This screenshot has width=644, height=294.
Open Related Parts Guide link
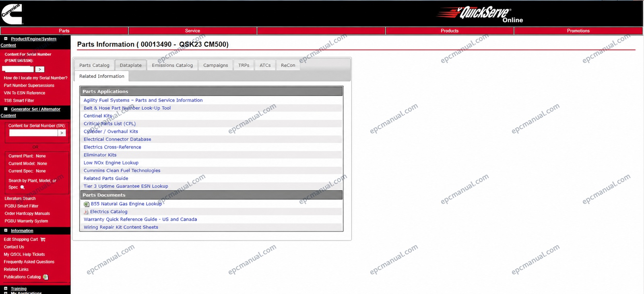tap(106, 178)
